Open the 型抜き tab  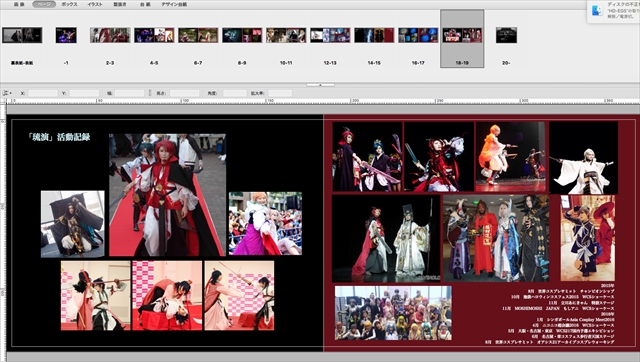[120, 4]
